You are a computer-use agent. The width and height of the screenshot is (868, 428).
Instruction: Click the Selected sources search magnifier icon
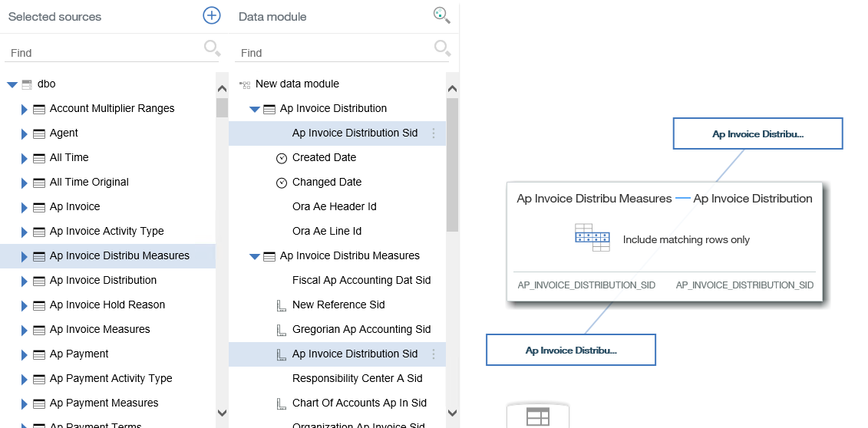click(212, 48)
